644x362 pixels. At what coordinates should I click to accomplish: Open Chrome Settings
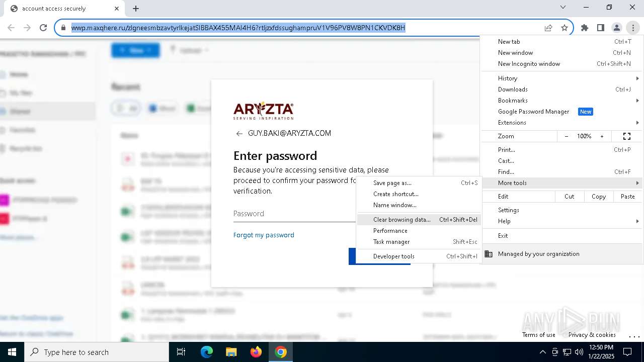point(561,210)
